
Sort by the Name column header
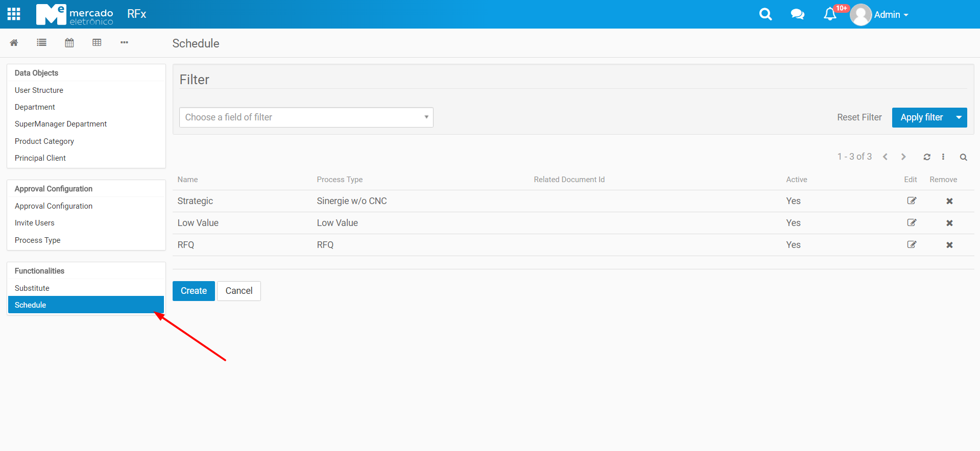(188, 180)
